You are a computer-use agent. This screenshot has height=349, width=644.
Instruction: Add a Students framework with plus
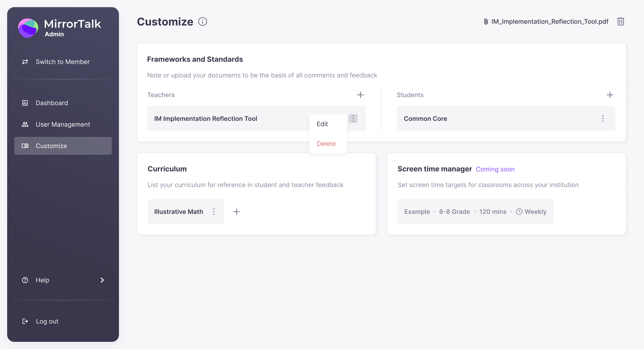[x=610, y=95]
